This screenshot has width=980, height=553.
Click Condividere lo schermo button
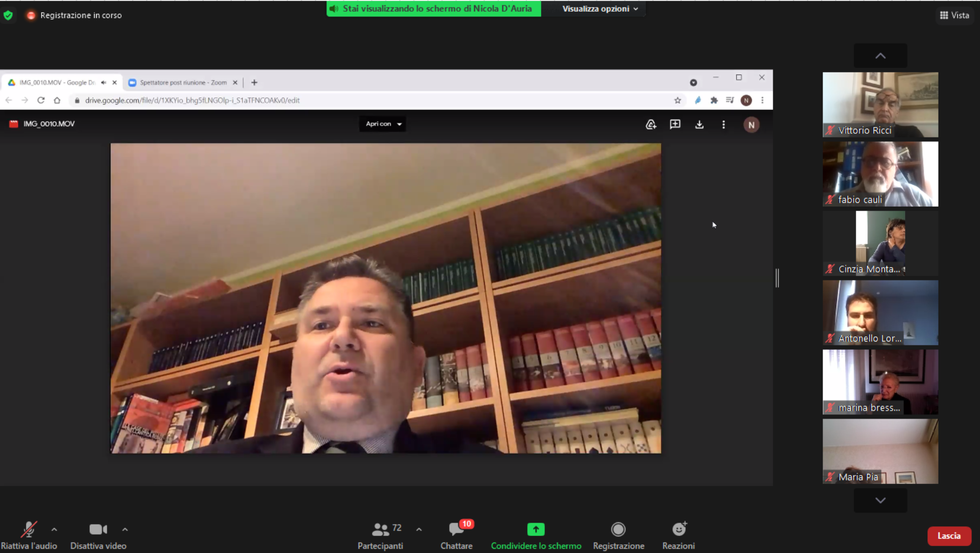(536, 535)
